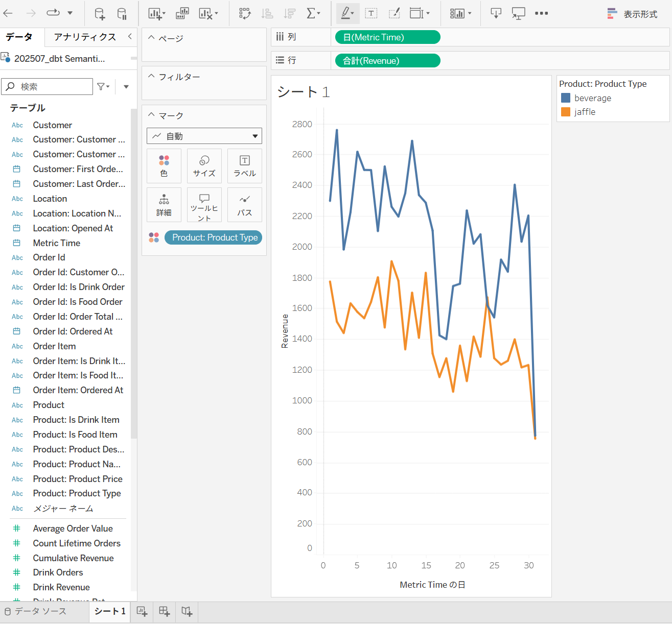This screenshot has height=624, width=672.
Task: Open the Label button in Marks card
Action: (x=245, y=166)
